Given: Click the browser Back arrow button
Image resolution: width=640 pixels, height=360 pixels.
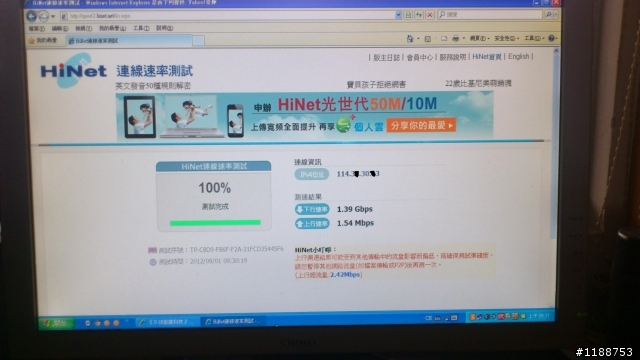Looking at the screenshot, I should [31, 16].
